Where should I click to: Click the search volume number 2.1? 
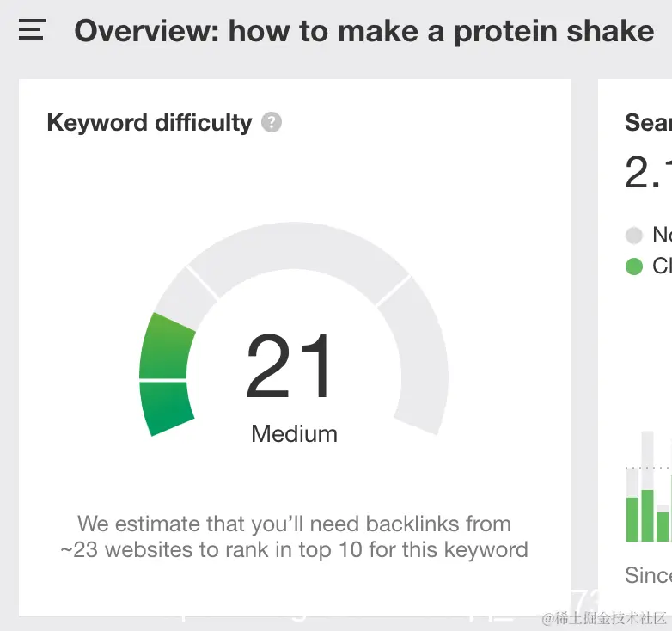[x=648, y=172]
